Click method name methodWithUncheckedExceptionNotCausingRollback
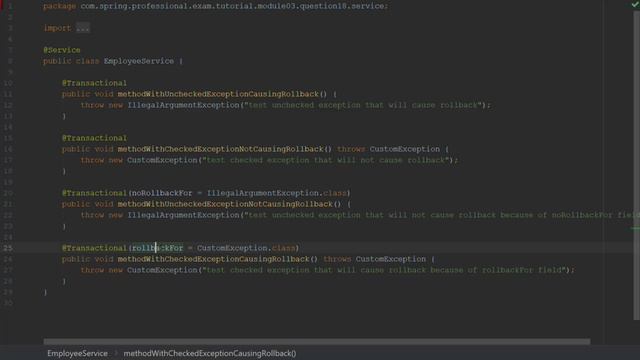The height and width of the screenshot is (360, 640). pyautogui.click(x=225, y=204)
